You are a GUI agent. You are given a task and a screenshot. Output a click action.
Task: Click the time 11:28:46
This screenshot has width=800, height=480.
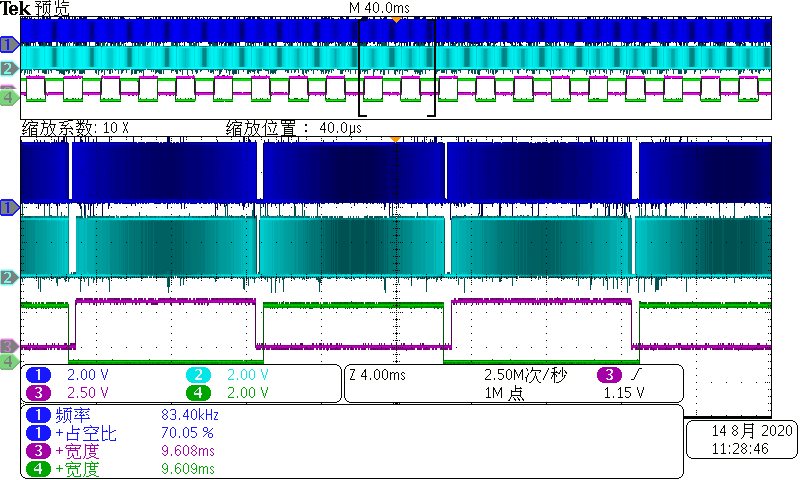(740, 449)
